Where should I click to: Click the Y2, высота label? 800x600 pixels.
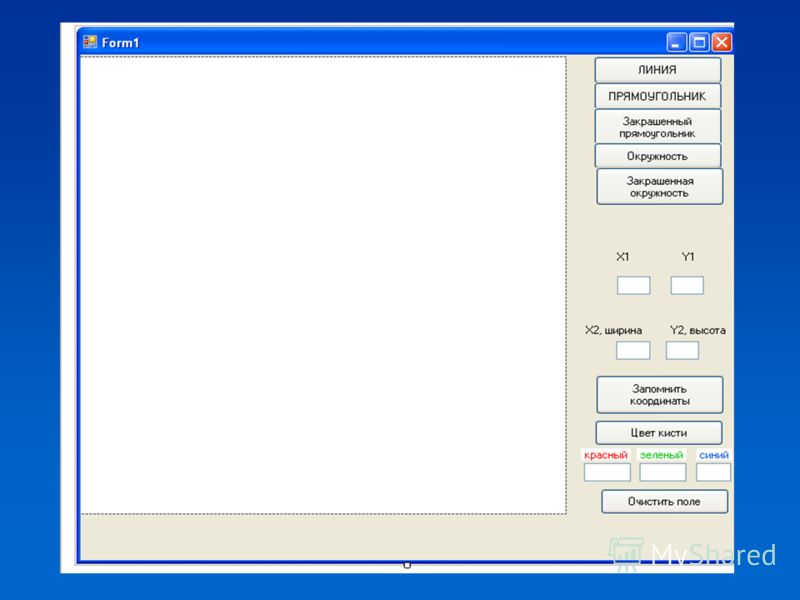698,331
